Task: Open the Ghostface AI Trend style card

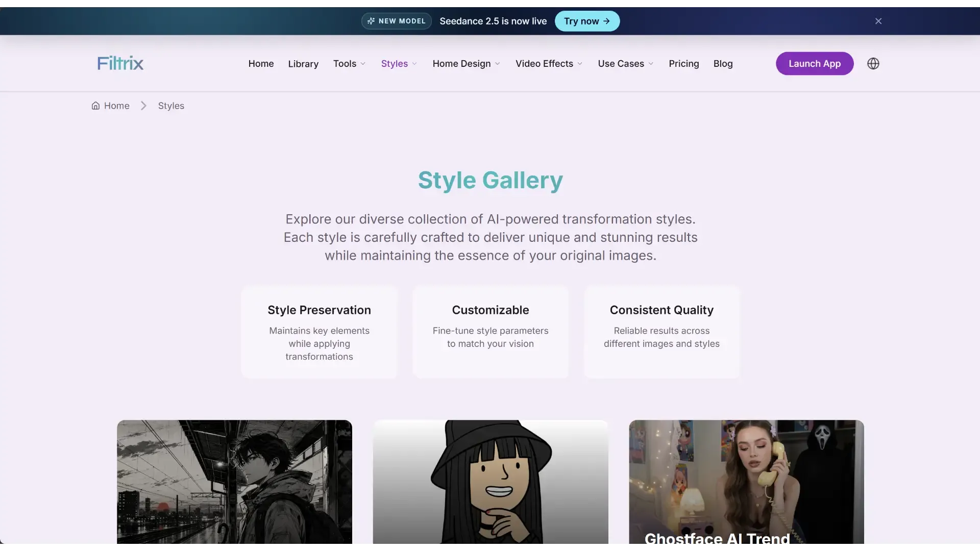Action: 746,482
